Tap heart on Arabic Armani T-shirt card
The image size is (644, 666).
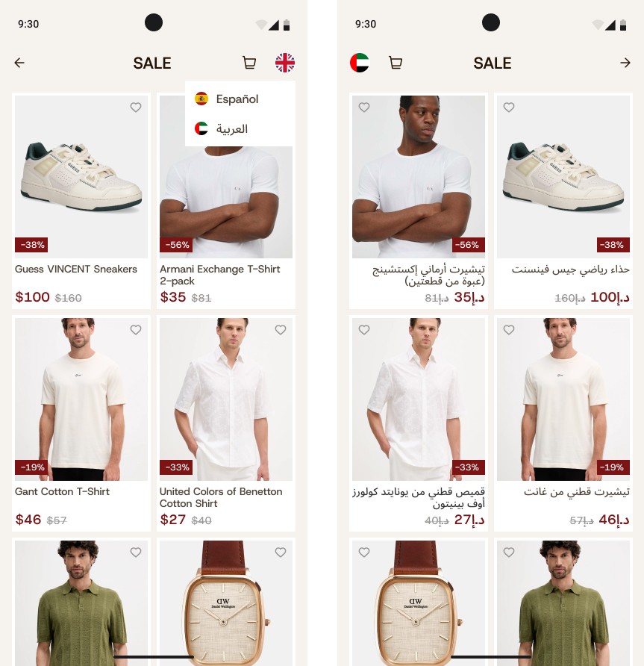364,107
